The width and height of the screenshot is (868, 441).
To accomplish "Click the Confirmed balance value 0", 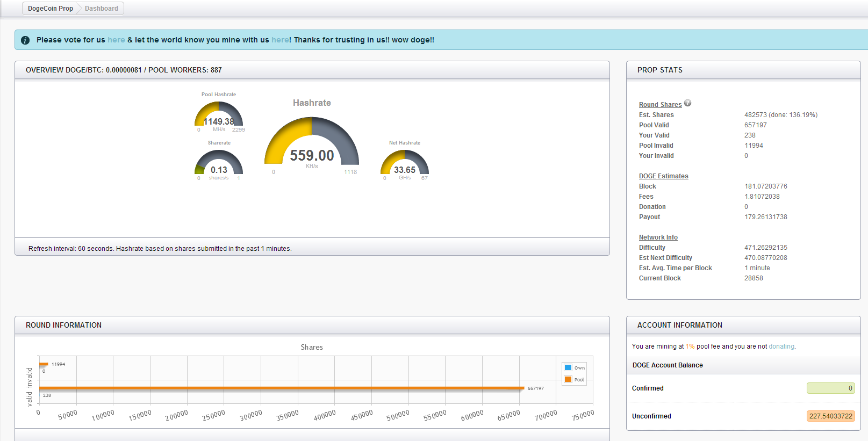I will 830,388.
